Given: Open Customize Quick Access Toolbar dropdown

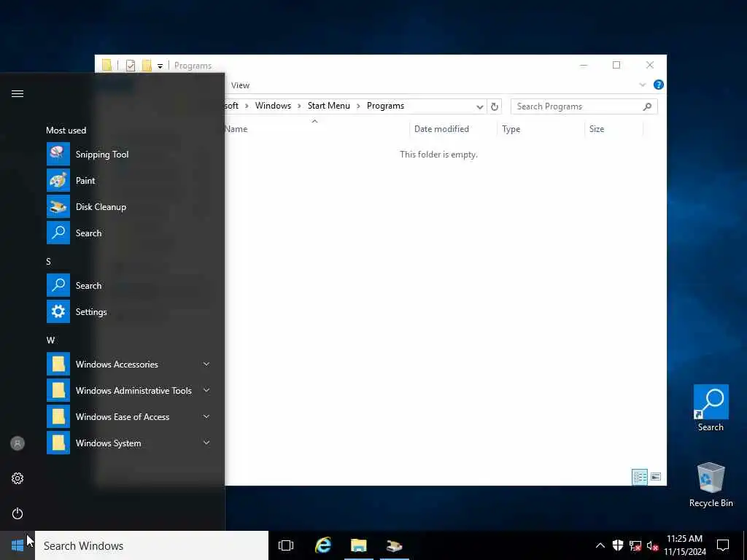Looking at the screenshot, I should coord(160,66).
